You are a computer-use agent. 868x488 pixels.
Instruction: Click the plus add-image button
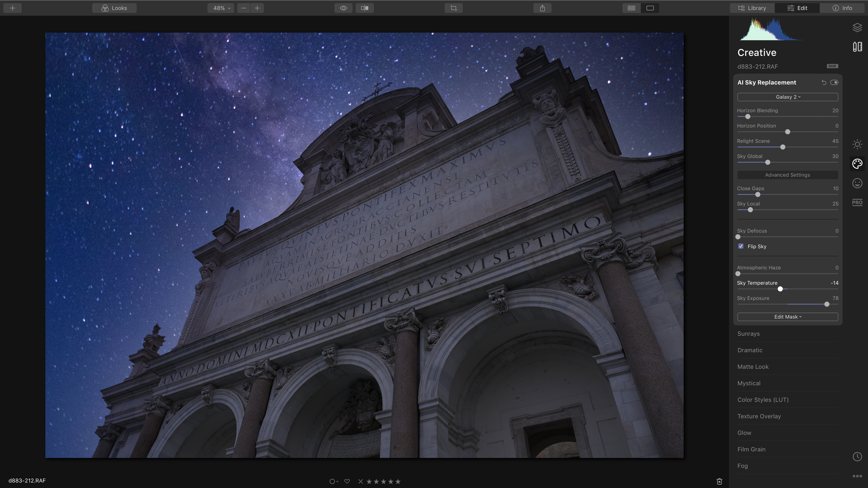point(13,8)
